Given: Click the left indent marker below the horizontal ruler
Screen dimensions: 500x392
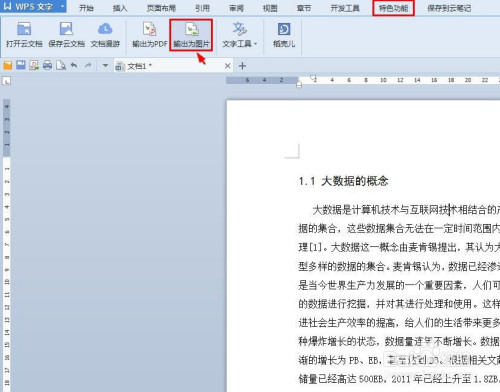Looking at the screenshot, I should coord(299,86).
